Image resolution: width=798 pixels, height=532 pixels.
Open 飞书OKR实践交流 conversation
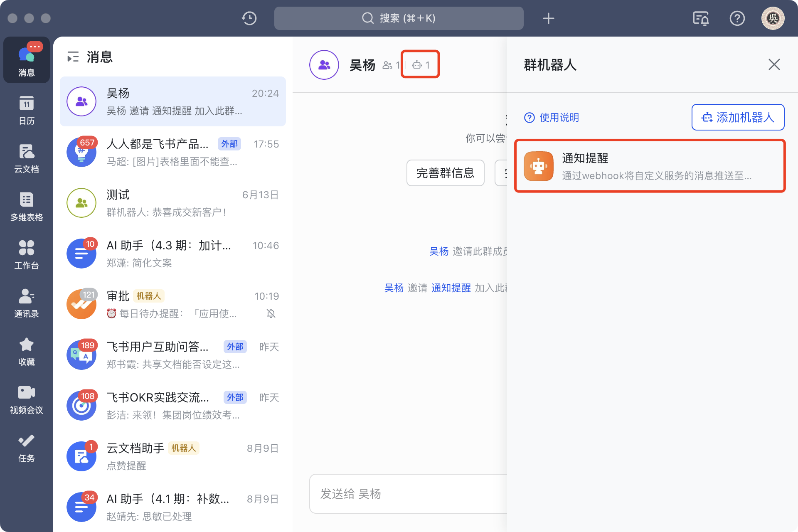point(173,406)
